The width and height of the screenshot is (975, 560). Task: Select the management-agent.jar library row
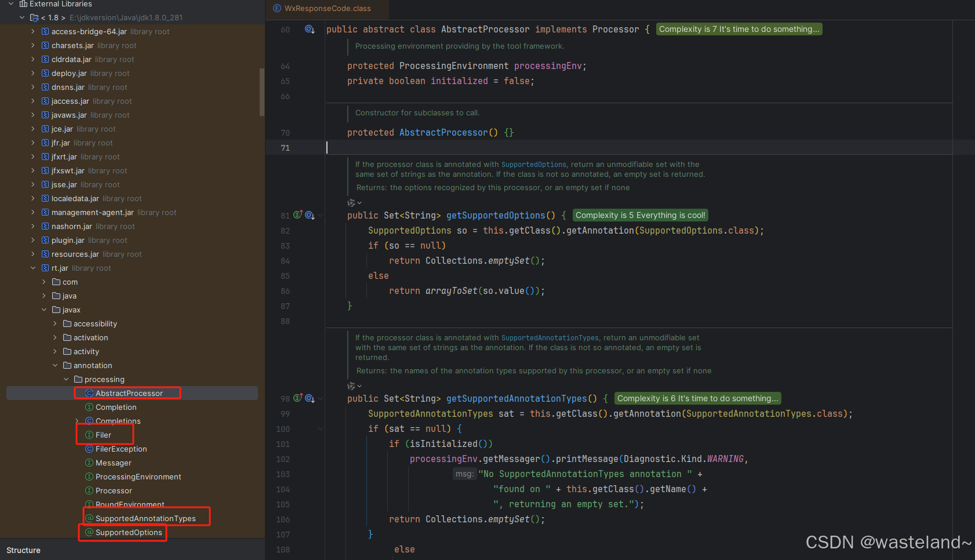click(x=132, y=213)
